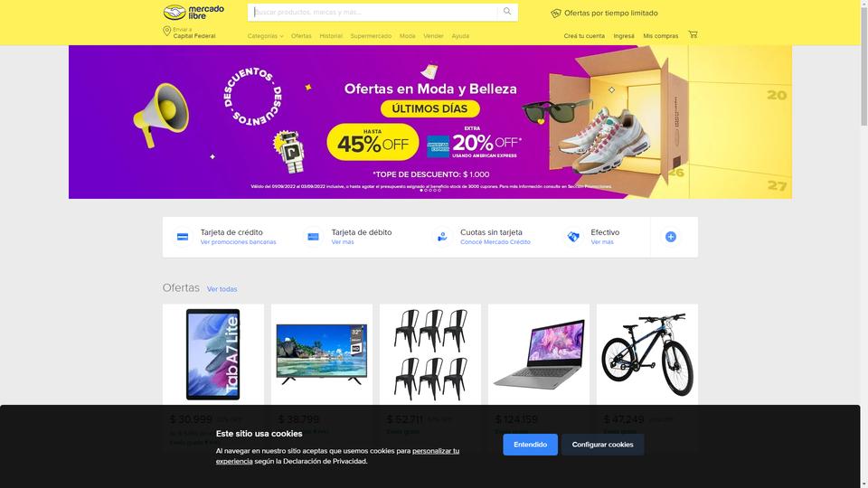Image resolution: width=868 pixels, height=488 pixels.
Task: Click the search magnifier icon
Action: pos(507,12)
